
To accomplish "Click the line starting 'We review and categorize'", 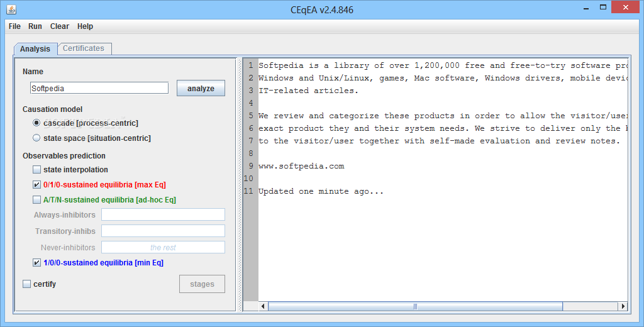I will [443, 116].
